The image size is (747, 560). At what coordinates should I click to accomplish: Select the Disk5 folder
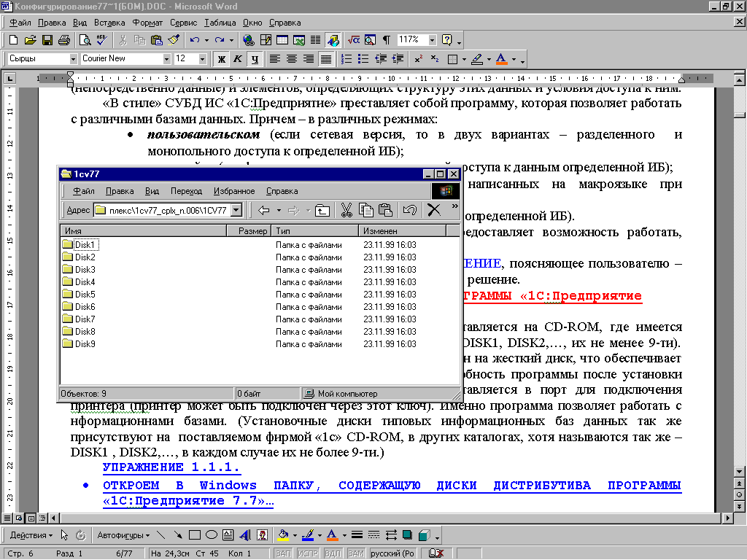pyautogui.click(x=79, y=295)
